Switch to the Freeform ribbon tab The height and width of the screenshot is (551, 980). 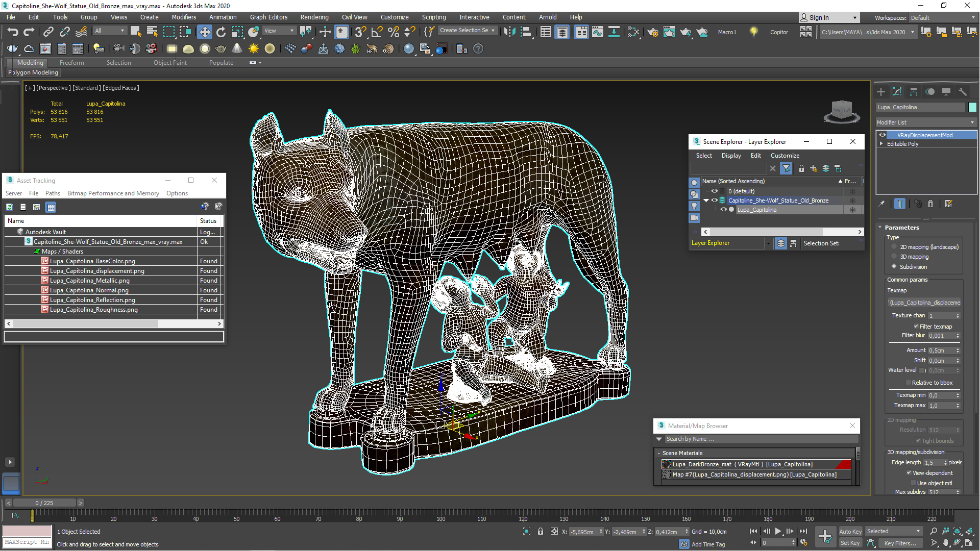(71, 63)
